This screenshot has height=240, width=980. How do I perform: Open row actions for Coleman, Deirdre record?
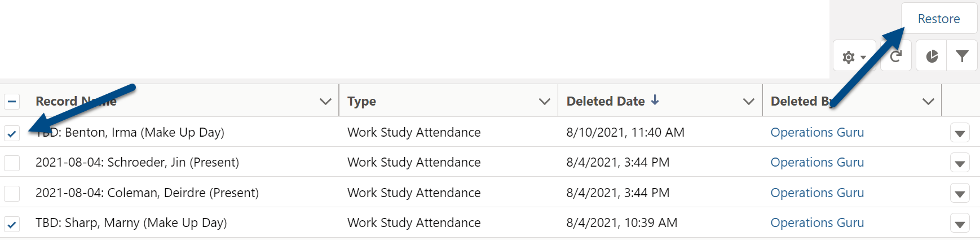click(x=960, y=193)
